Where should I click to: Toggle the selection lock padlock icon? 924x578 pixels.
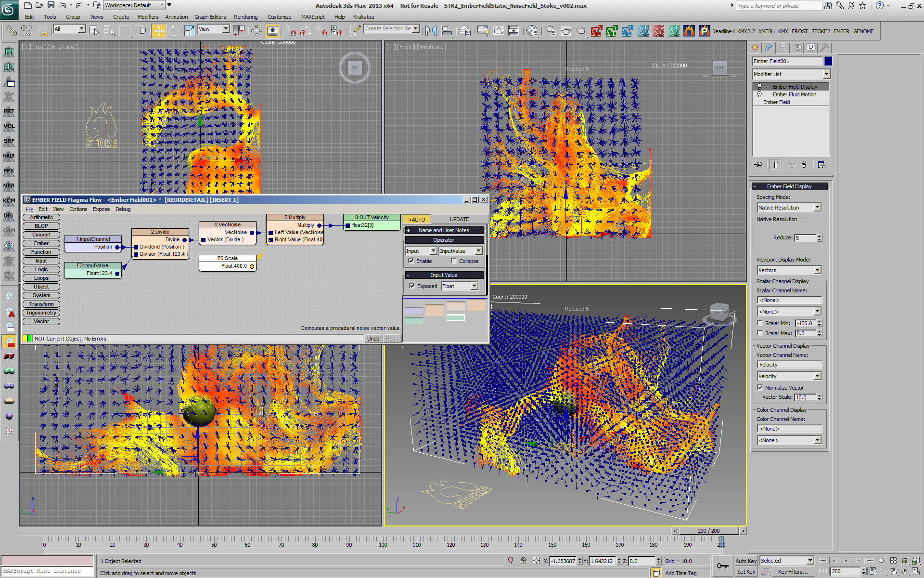[x=523, y=561]
